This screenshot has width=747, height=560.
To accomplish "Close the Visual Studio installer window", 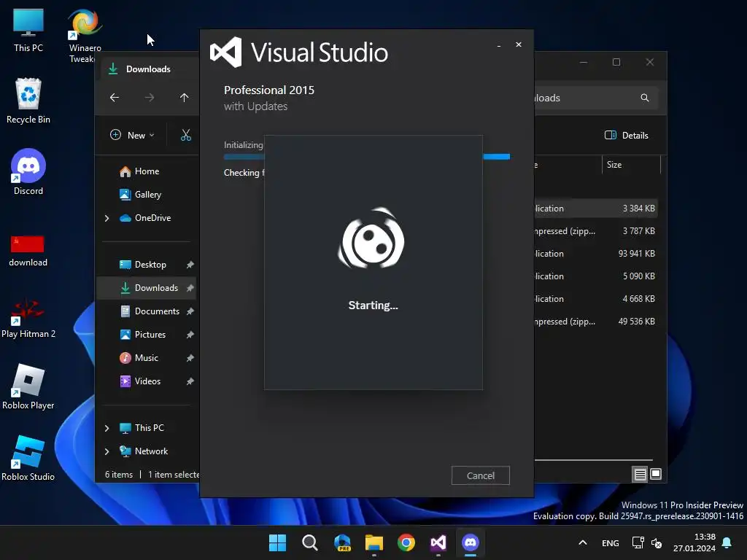I will [x=519, y=44].
